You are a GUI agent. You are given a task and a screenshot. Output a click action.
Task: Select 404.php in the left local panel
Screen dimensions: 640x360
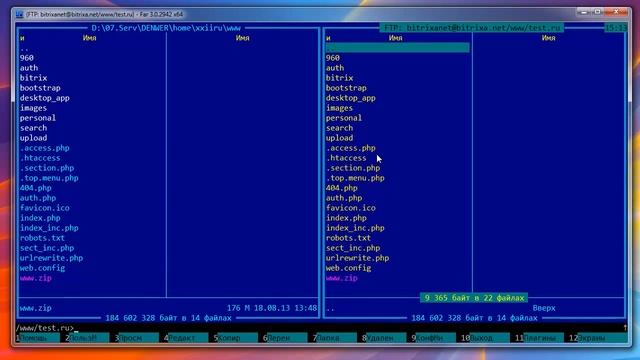click(36, 188)
